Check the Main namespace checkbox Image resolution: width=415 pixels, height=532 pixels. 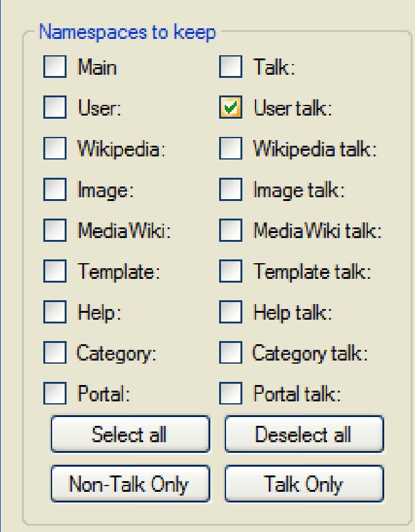click(55, 67)
